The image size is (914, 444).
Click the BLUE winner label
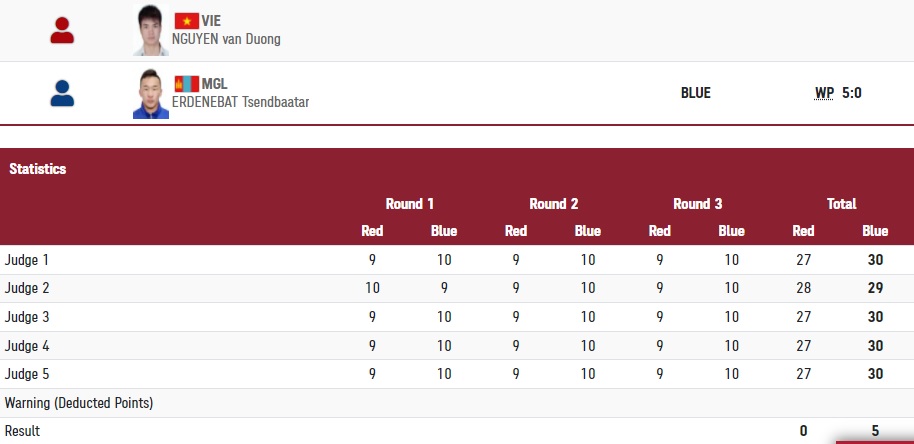coord(695,93)
